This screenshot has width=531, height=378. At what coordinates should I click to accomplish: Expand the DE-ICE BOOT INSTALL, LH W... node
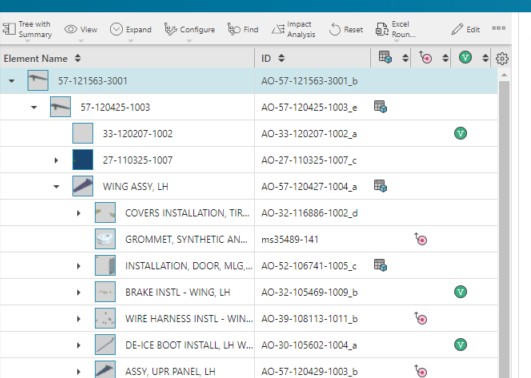(x=79, y=345)
